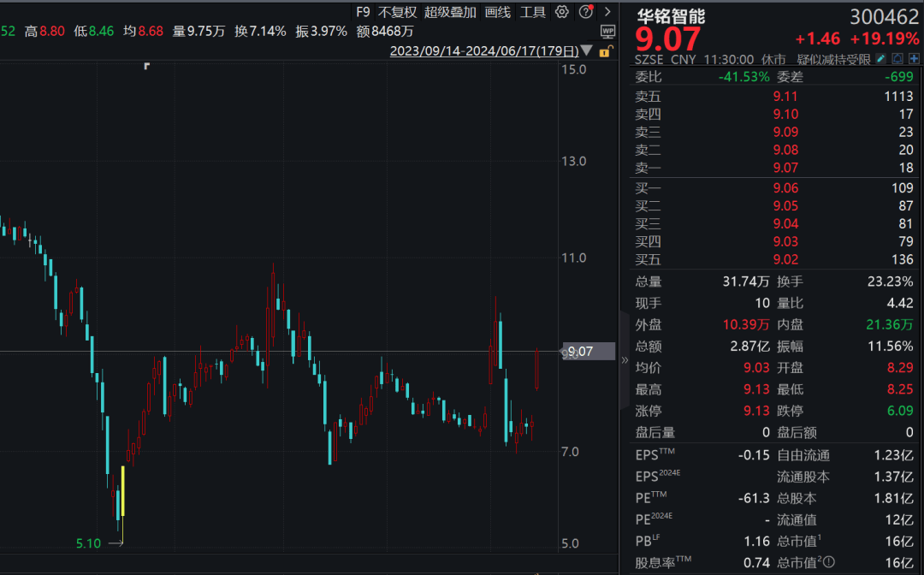Click the help question mark icon
Viewport: 924px width, 575px height.
pos(585,11)
